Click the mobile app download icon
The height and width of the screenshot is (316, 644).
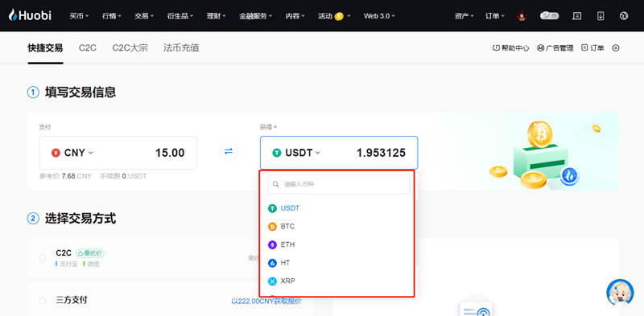601,16
